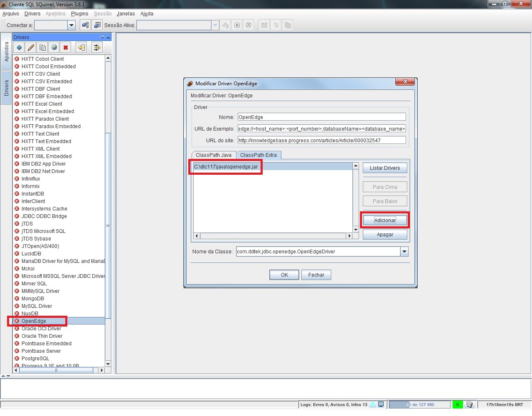Viewport: 532px width, 416px height.
Task: Click the globe driver website icon
Action: pyautogui.click(x=54, y=47)
